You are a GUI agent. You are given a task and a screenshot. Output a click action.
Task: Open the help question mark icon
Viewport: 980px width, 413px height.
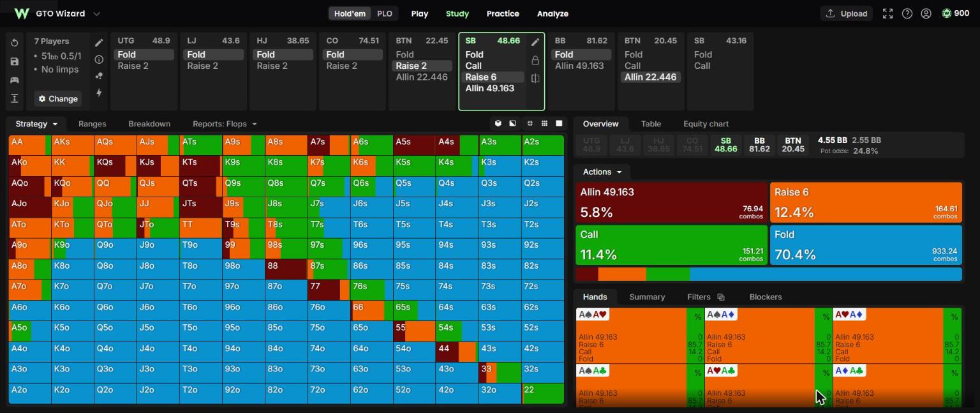click(x=907, y=13)
